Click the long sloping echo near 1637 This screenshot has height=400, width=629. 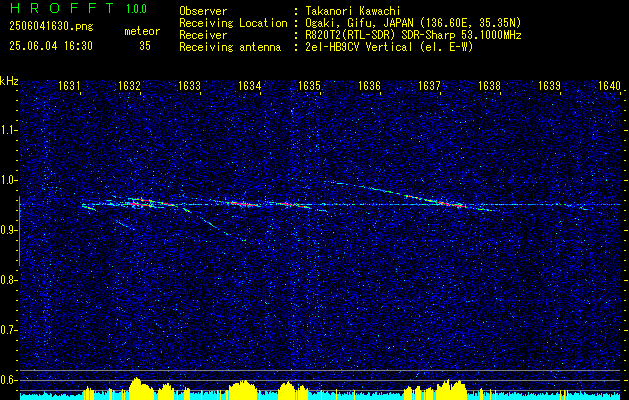point(413,196)
